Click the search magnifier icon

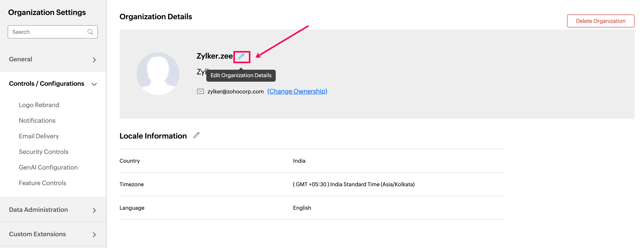point(90,32)
